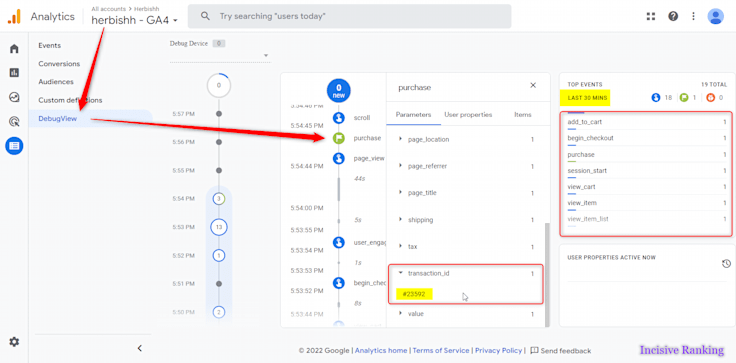Viewport: 736px width, 363px height.
Task: Select the 5:54 PM bubble with 3 events
Action: click(218, 199)
